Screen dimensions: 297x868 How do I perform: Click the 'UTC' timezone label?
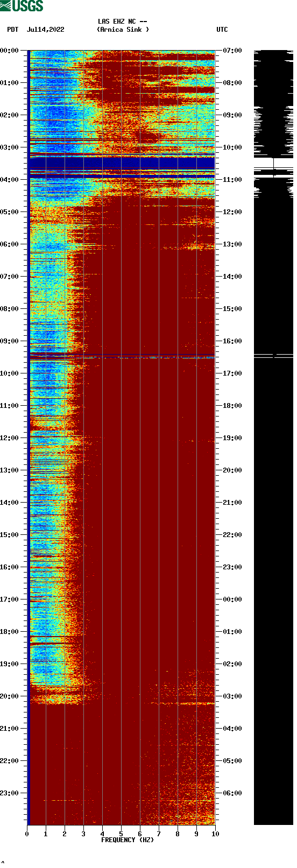pyautogui.click(x=222, y=30)
